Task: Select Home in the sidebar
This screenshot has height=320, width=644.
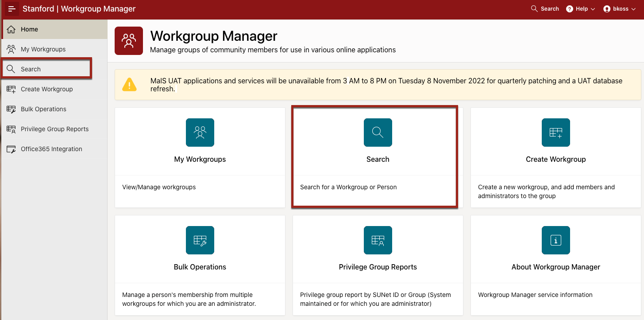Action: coord(30,29)
